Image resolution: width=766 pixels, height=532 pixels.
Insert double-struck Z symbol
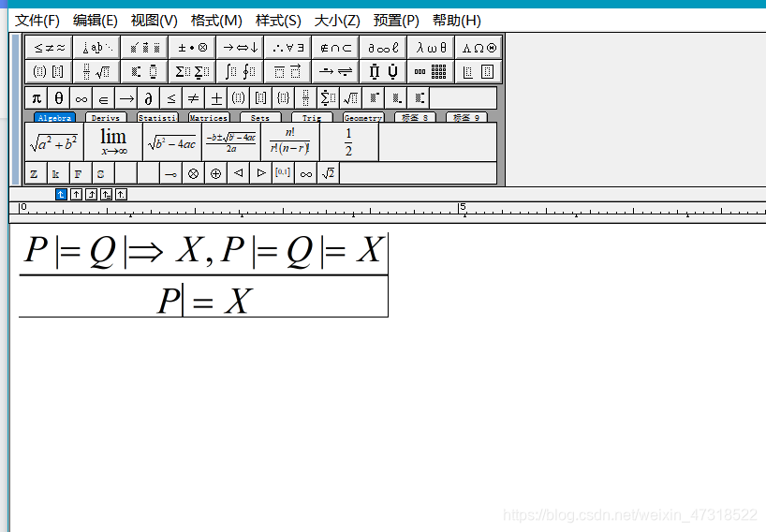click(x=37, y=173)
